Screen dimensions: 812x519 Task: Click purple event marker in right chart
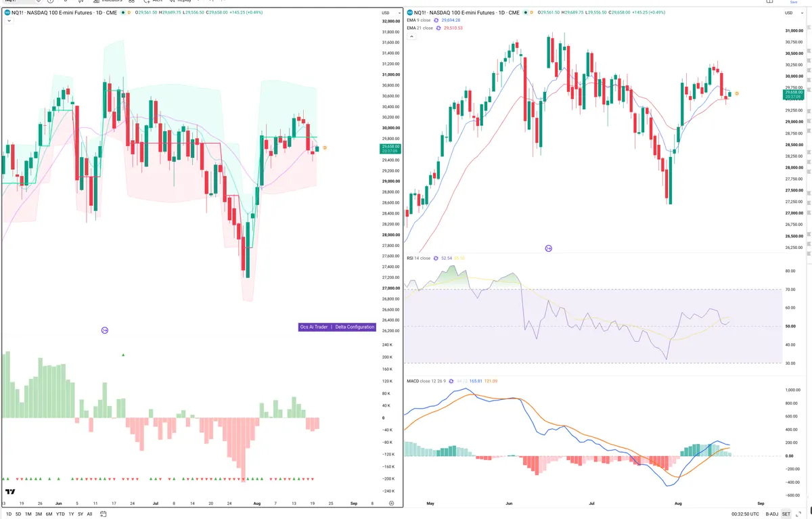click(x=549, y=248)
